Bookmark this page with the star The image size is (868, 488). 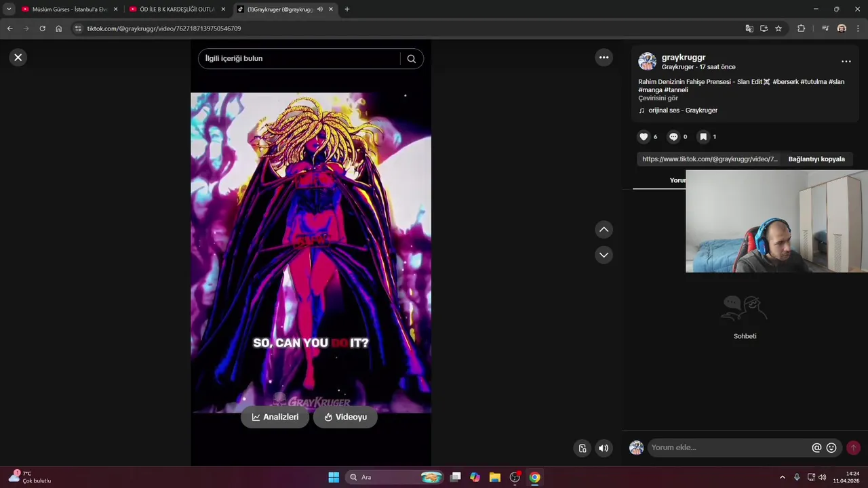point(778,28)
